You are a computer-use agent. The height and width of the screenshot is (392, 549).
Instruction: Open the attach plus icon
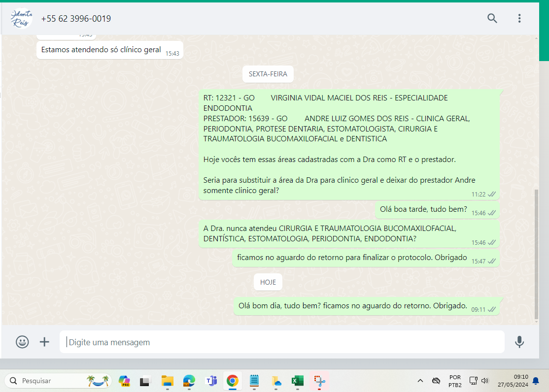(x=44, y=342)
